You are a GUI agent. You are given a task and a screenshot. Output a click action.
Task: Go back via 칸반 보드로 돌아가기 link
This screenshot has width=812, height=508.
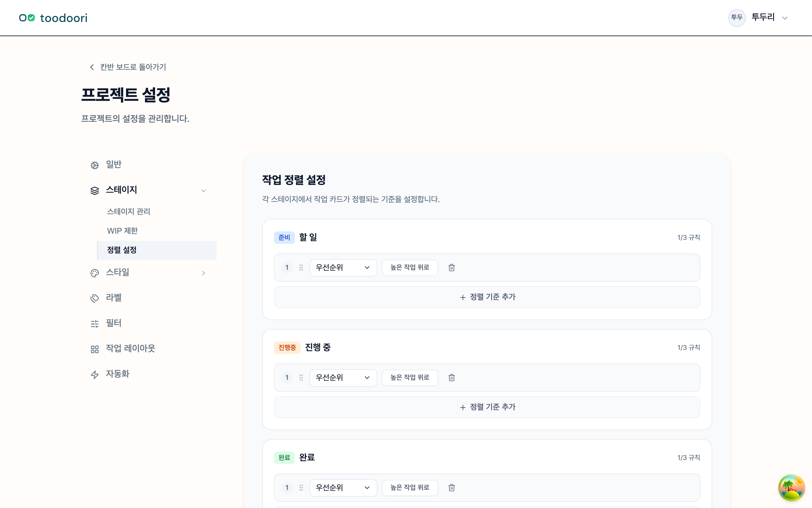click(128, 67)
